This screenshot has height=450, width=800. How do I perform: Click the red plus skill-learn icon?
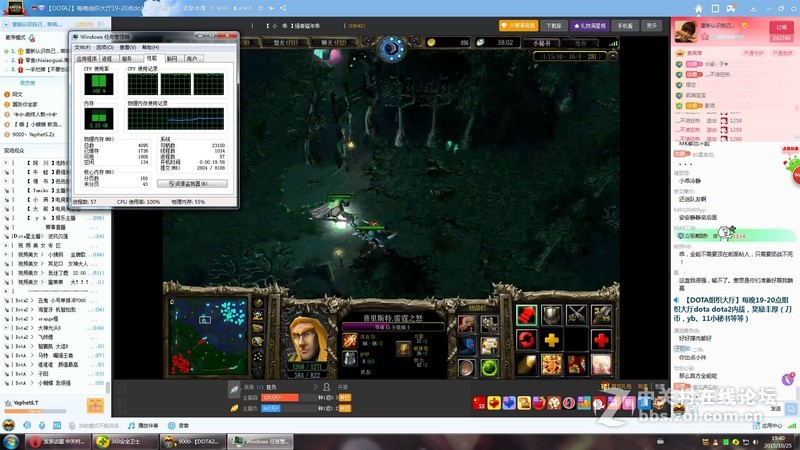tap(601, 340)
